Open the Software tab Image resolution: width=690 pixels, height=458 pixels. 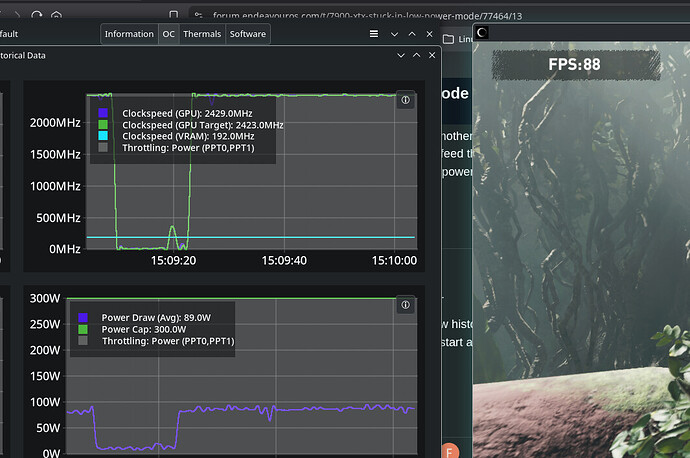coord(247,34)
